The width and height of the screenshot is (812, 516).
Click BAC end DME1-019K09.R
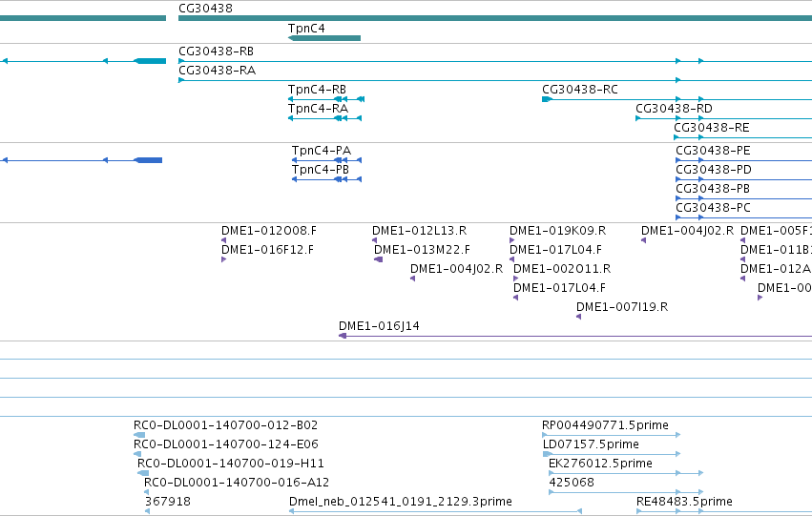tap(512, 240)
